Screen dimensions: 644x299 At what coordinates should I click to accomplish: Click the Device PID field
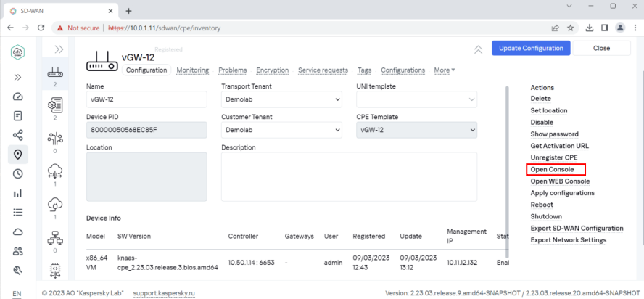coord(146,130)
